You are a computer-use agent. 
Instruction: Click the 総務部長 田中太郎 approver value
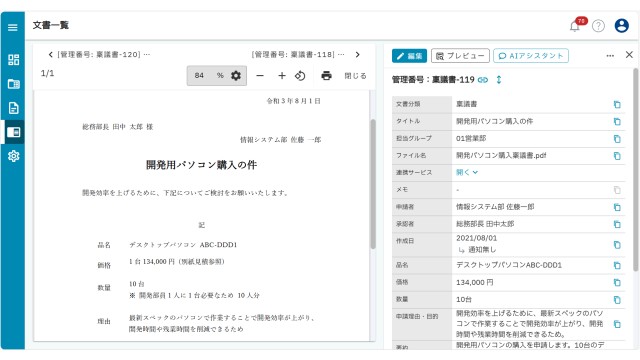tap(485, 224)
